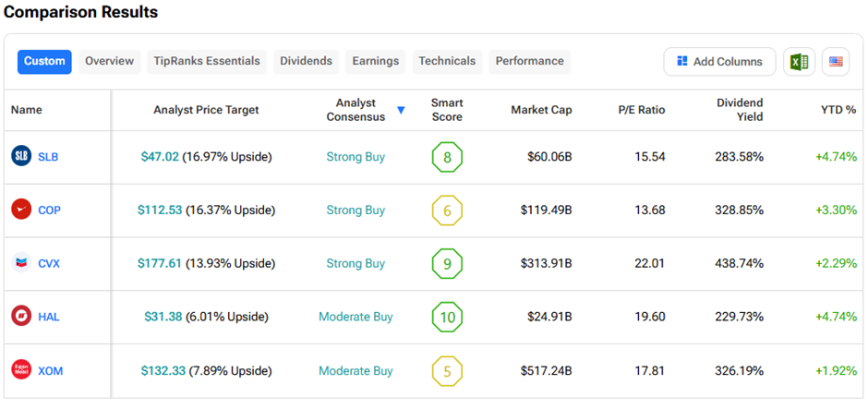Click the ConocoPhillips COP logo icon
The image size is (868, 409).
pyautogui.click(x=21, y=210)
